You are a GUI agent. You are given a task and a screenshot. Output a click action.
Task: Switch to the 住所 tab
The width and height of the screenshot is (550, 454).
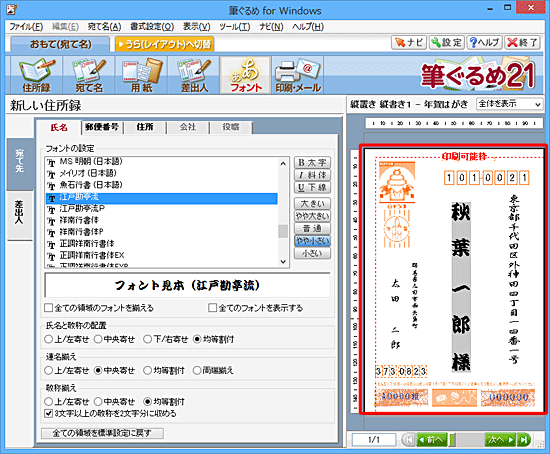145,127
